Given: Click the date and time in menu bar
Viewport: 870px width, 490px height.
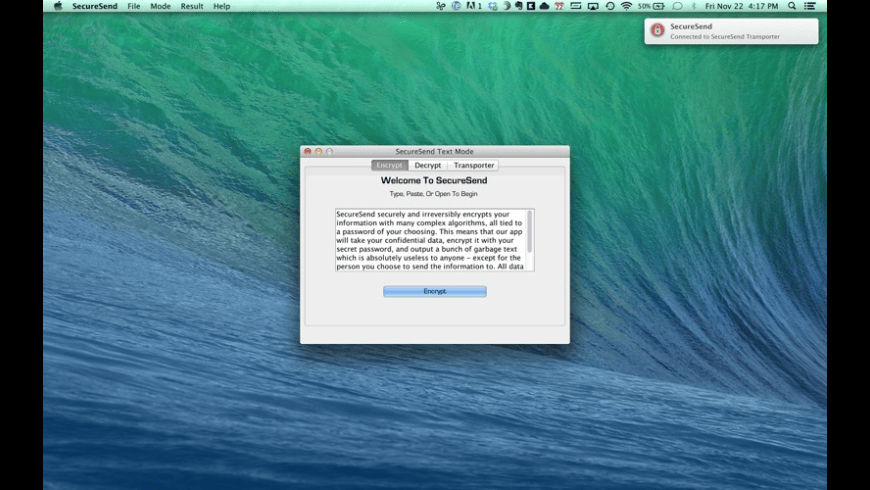Looking at the screenshot, I should (742, 6).
